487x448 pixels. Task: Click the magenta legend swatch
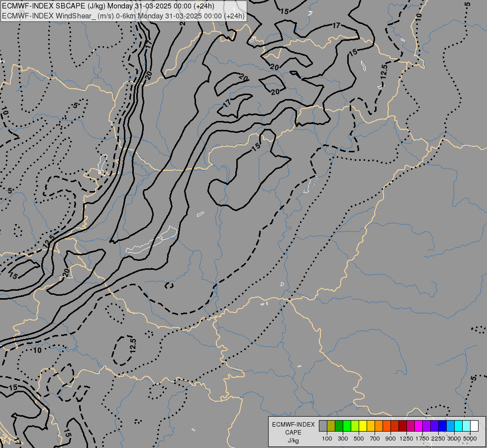point(419,426)
